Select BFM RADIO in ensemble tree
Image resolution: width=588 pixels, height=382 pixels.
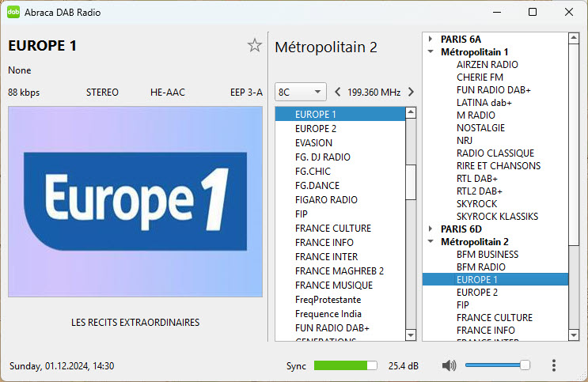tap(480, 267)
